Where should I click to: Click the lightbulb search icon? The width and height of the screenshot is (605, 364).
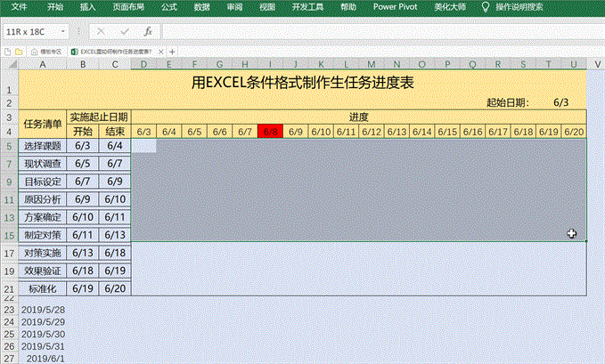[486, 6]
